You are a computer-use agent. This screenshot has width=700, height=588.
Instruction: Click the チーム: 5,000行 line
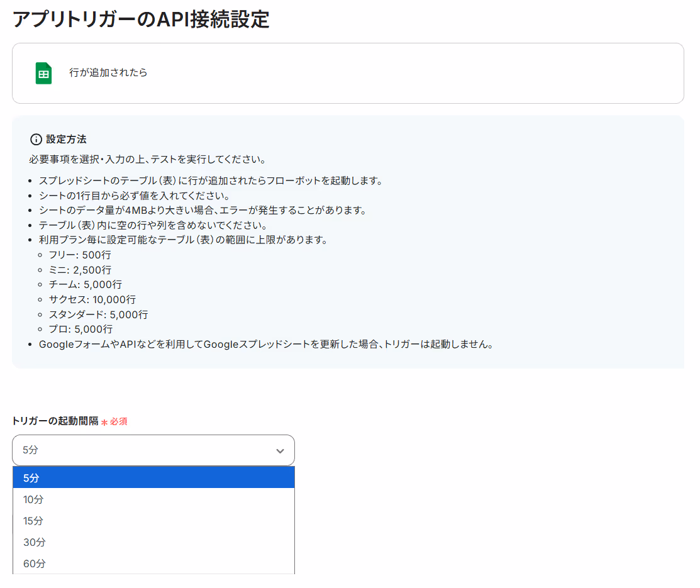click(86, 284)
